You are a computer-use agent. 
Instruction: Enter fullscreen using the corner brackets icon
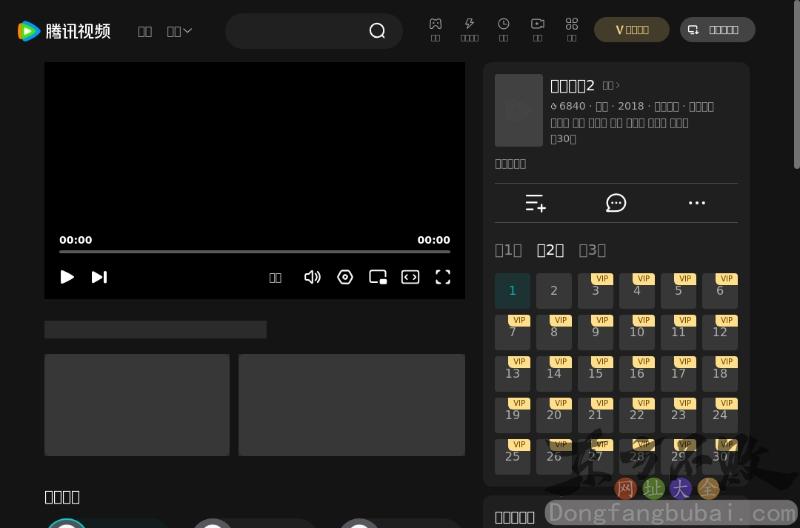click(443, 277)
